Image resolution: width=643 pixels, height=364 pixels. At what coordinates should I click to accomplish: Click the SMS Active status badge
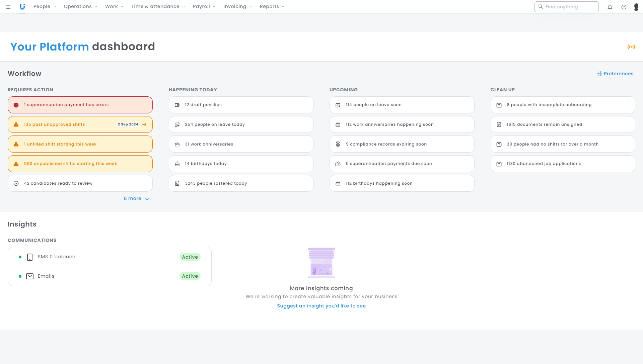click(x=190, y=257)
